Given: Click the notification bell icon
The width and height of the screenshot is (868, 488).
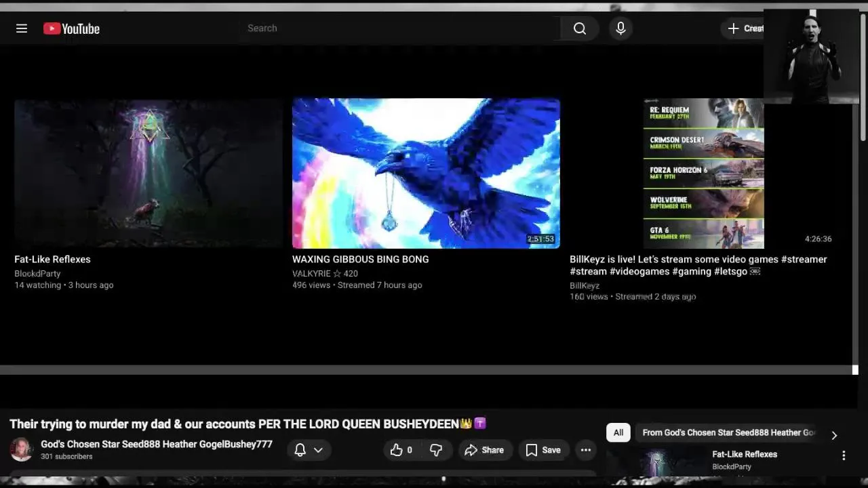Looking at the screenshot, I should pos(300,450).
